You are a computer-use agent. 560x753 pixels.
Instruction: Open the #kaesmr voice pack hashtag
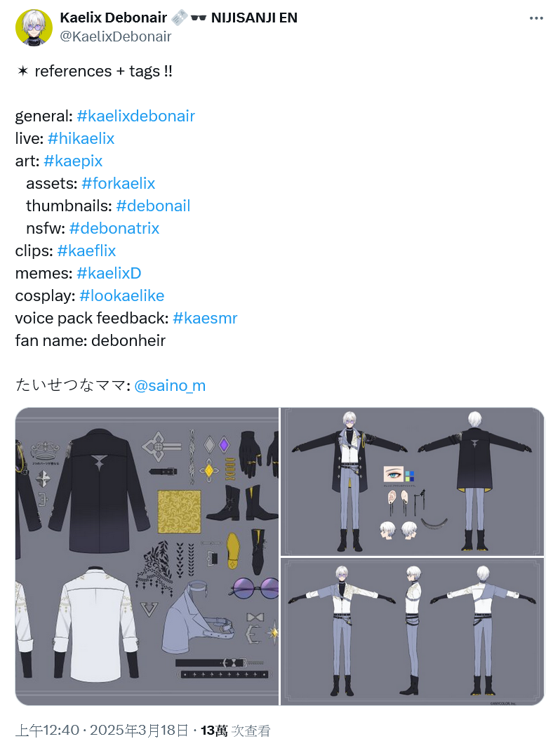click(205, 318)
